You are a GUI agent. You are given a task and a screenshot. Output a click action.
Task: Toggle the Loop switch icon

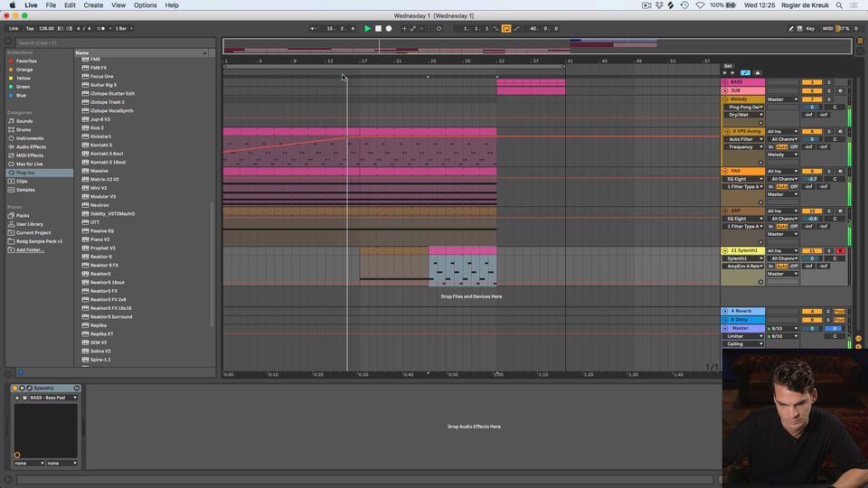(506, 28)
